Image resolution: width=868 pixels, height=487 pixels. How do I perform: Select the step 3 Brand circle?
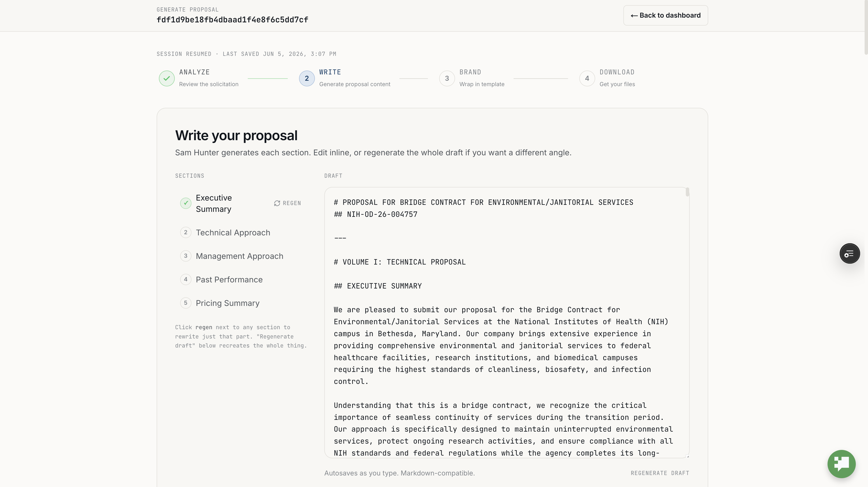(447, 78)
